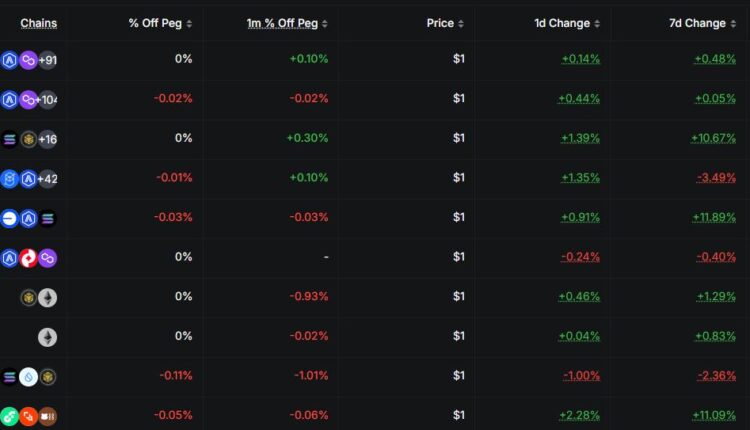Click the +91 more chains badge
750x430 pixels.
(x=47, y=60)
